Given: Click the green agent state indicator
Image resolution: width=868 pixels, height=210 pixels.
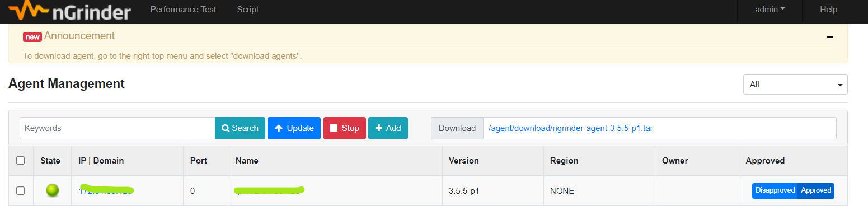Looking at the screenshot, I should (x=53, y=190).
